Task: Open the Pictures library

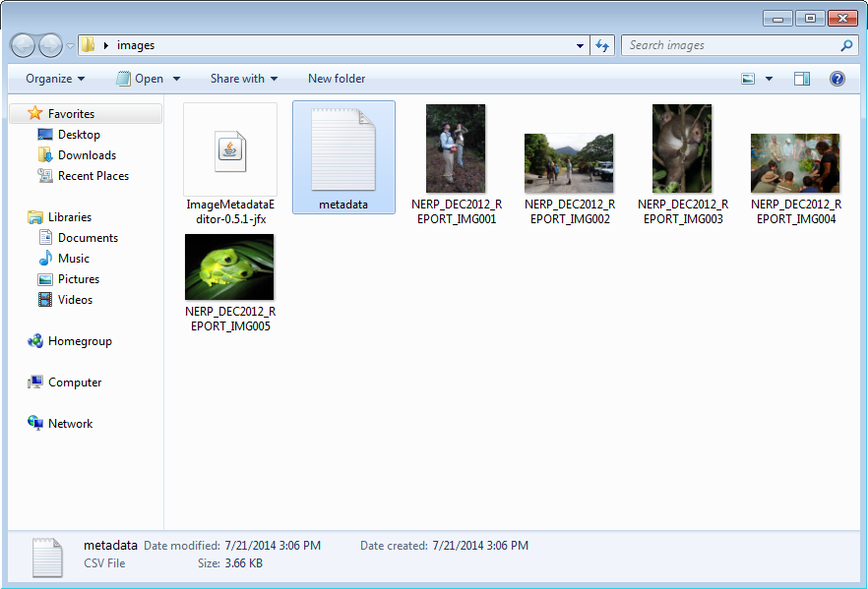Action: click(79, 279)
